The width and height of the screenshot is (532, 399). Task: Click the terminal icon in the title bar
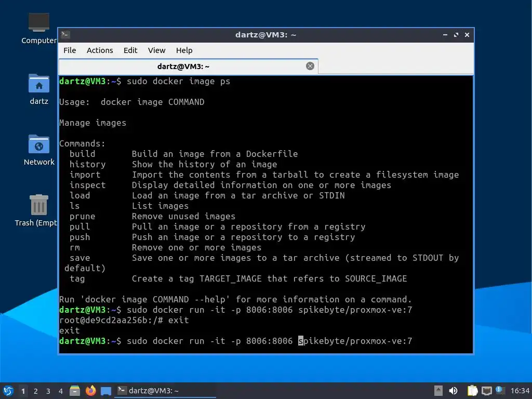[x=65, y=35]
